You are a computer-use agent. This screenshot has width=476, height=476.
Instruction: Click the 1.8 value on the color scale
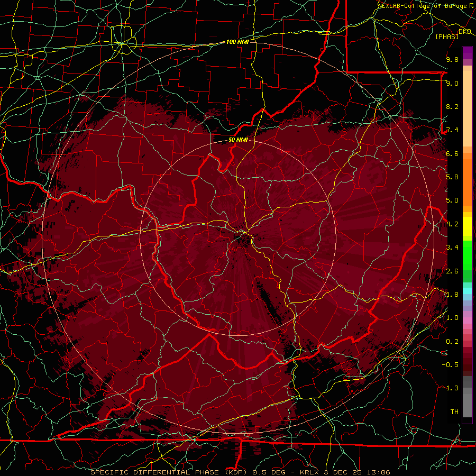point(452,295)
